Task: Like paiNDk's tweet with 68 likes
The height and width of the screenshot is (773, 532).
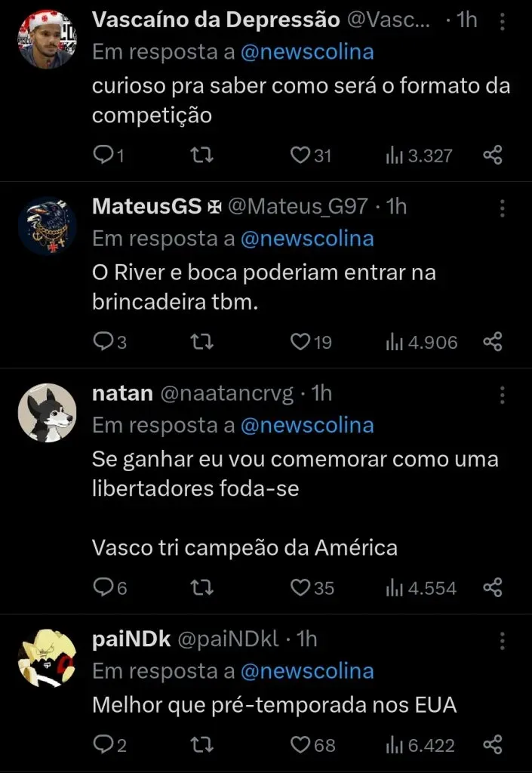Action: pyautogui.click(x=302, y=745)
